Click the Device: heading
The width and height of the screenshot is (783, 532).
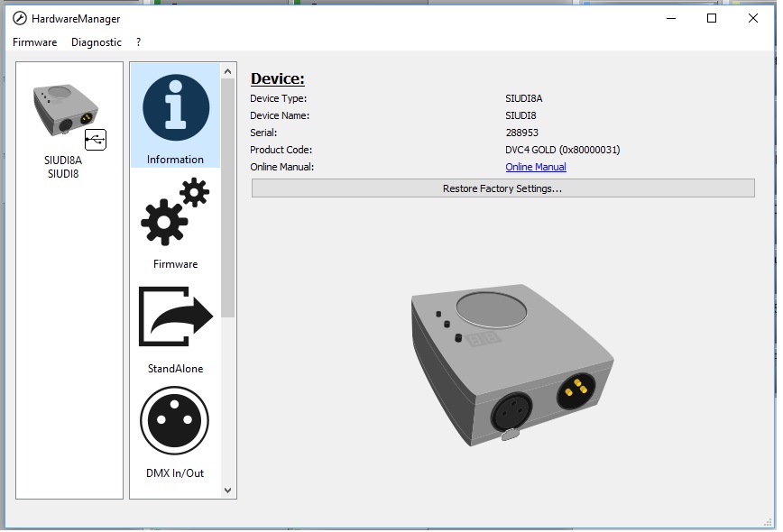(278, 78)
